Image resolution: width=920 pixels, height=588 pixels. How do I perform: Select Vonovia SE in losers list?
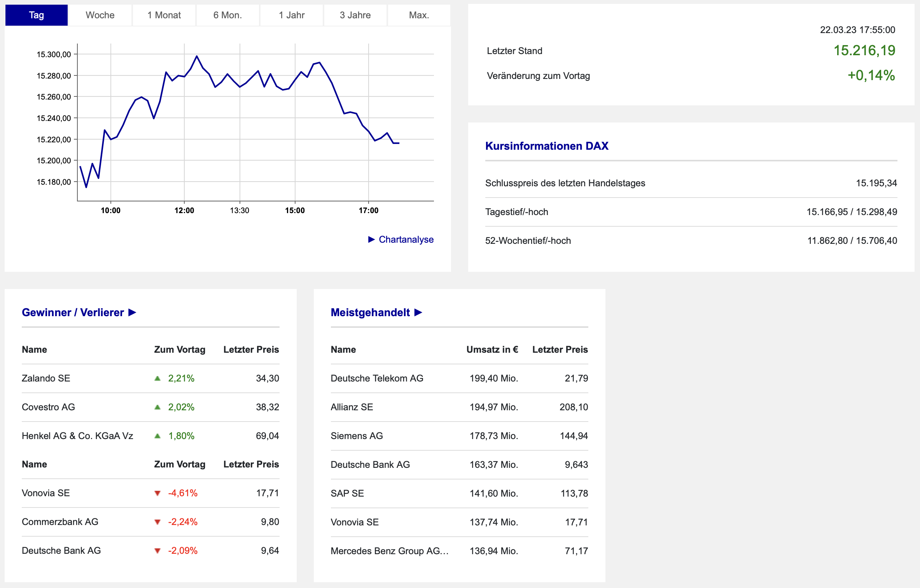click(46, 493)
